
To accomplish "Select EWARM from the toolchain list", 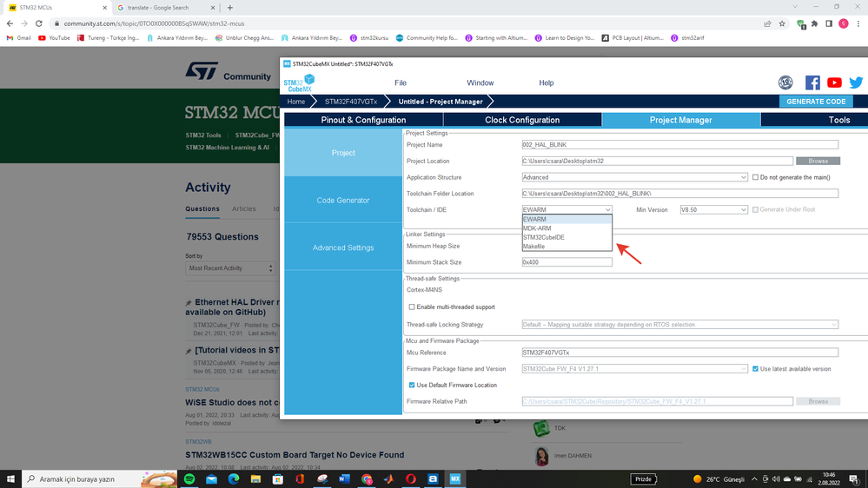I will pyautogui.click(x=567, y=219).
